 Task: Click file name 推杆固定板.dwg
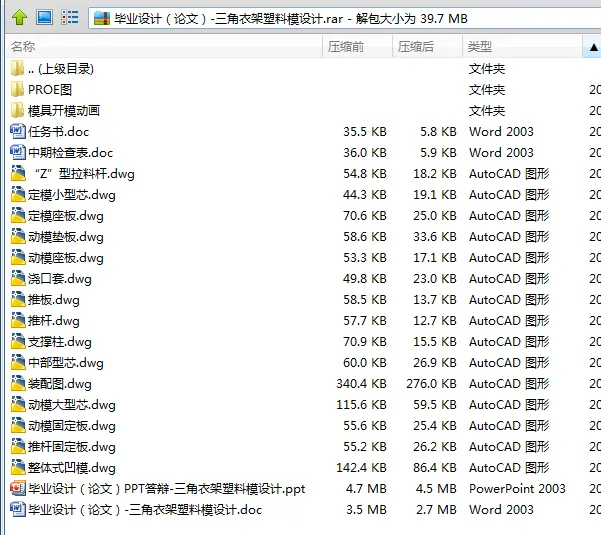coord(72,447)
